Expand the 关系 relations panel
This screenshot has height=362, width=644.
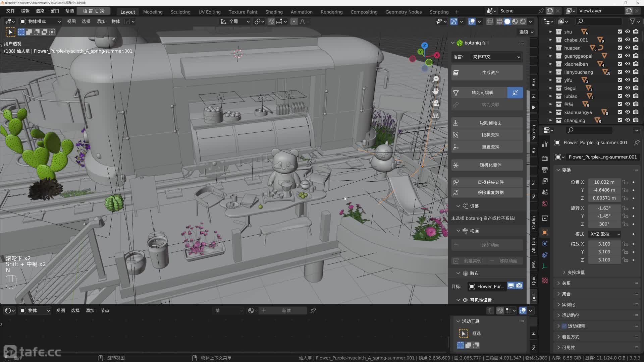click(x=566, y=283)
